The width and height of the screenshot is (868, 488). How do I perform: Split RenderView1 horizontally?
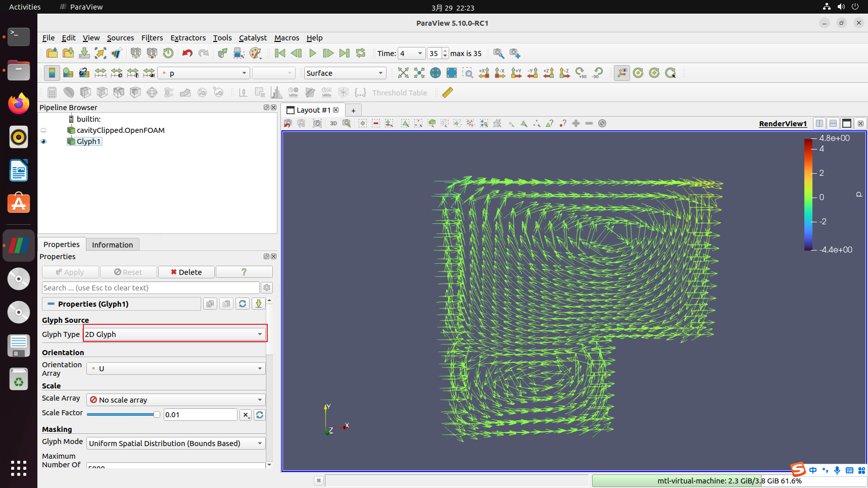[819, 123]
